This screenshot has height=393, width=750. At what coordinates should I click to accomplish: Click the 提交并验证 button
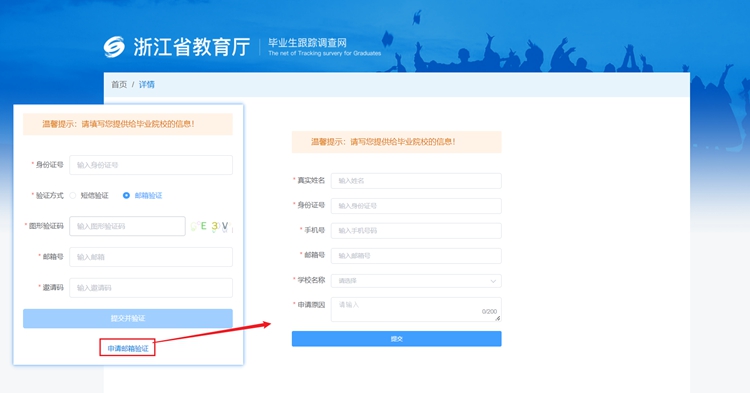[x=128, y=318]
